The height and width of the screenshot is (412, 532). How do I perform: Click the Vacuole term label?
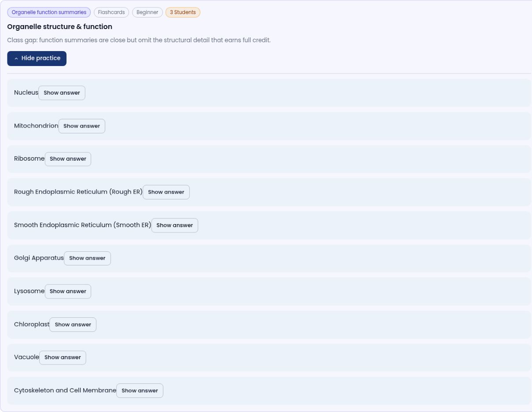point(26,357)
